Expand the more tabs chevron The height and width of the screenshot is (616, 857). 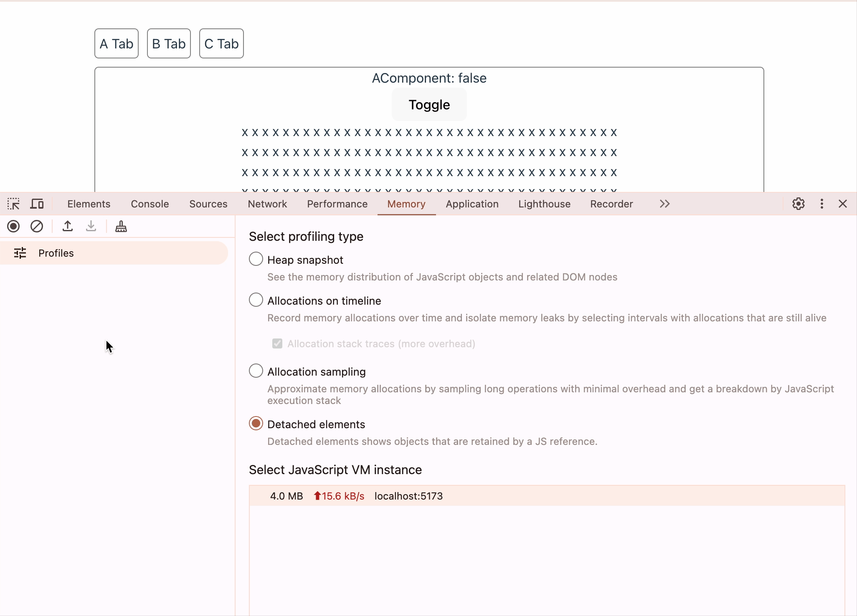(x=664, y=204)
